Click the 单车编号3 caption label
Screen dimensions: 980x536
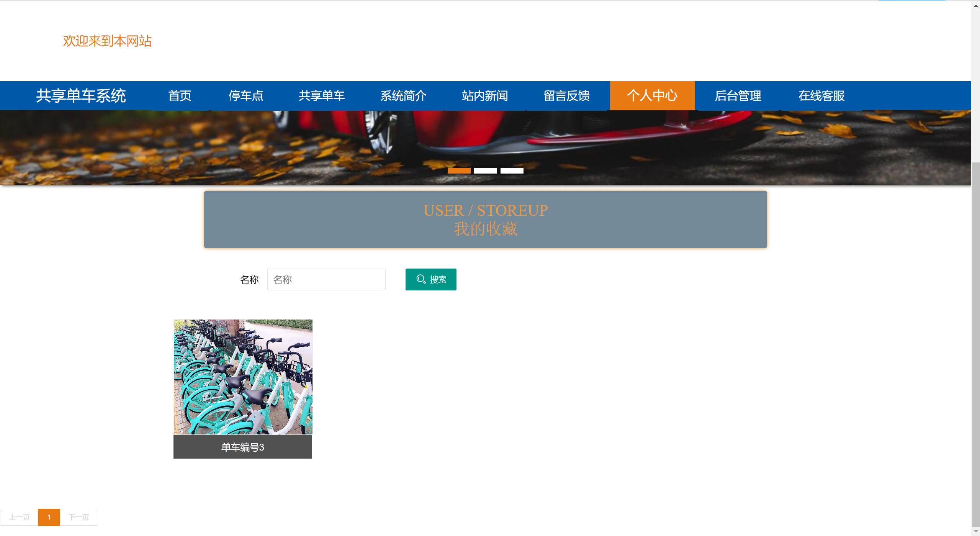(243, 447)
